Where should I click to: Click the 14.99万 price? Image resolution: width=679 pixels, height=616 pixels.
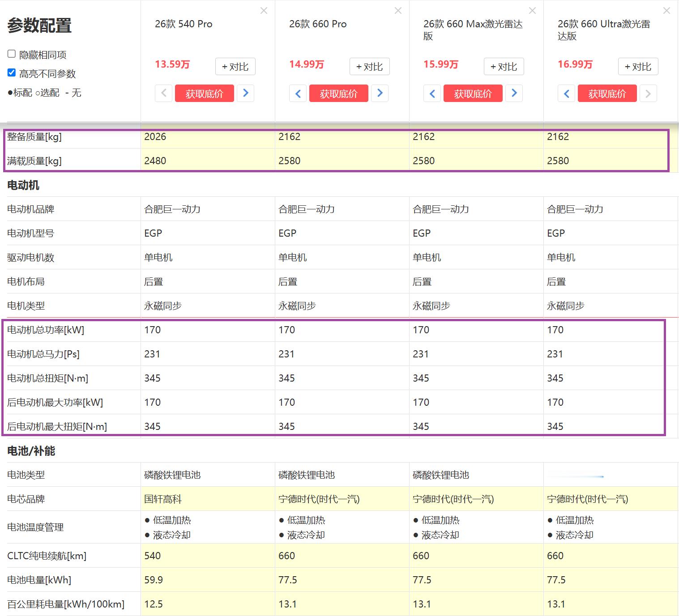[x=307, y=64]
